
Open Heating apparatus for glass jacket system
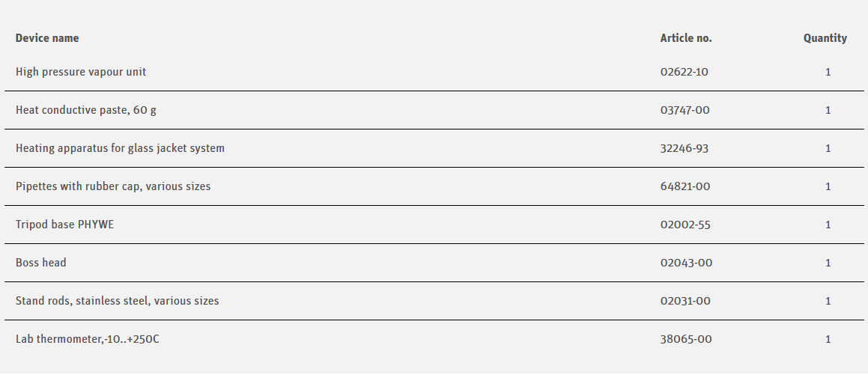[x=120, y=148]
